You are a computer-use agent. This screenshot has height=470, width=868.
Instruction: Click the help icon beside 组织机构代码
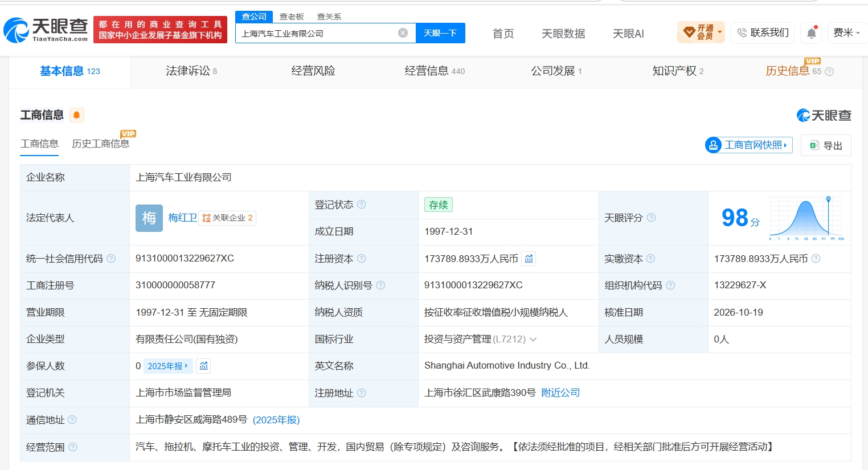click(x=670, y=285)
